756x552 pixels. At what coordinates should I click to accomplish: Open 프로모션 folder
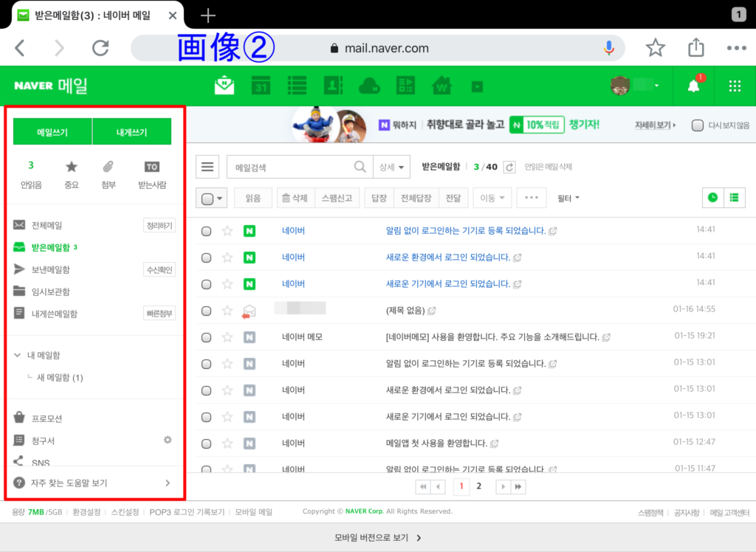pos(47,418)
